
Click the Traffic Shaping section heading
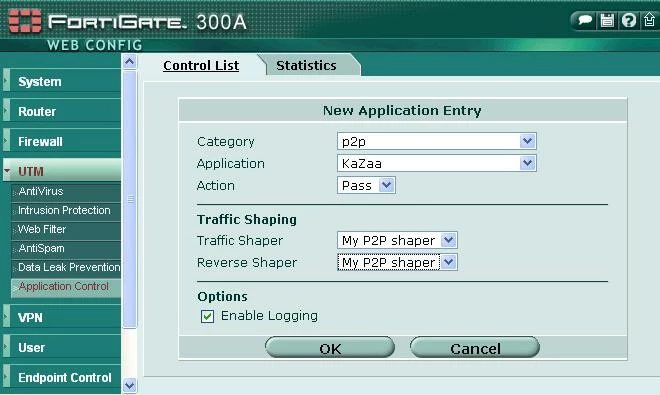coord(247,219)
